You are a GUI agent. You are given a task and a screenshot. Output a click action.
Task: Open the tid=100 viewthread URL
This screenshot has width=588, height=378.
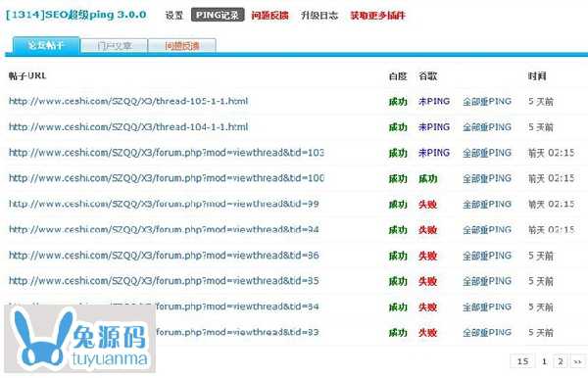pos(167,178)
